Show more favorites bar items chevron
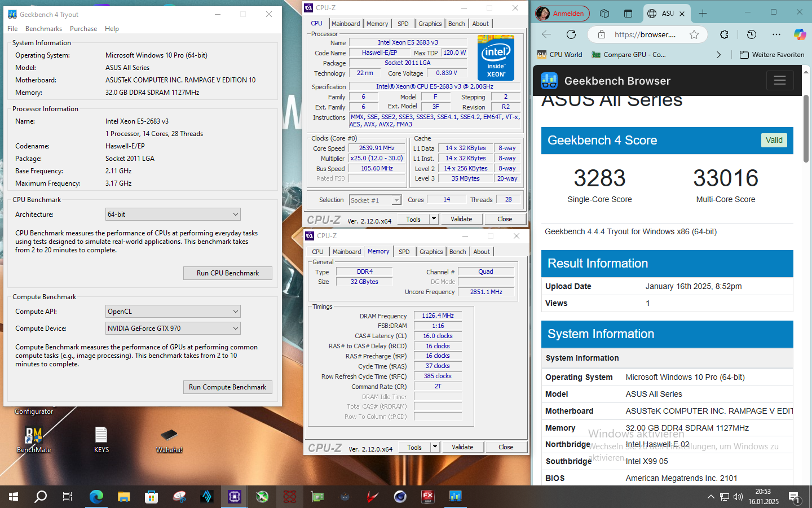The width and height of the screenshot is (812, 508). (718, 55)
